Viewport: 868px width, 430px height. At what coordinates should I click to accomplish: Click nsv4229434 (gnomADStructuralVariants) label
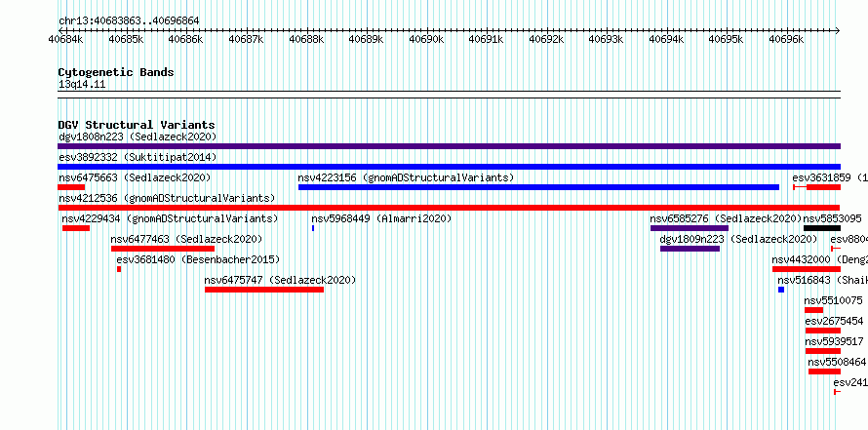point(170,218)
